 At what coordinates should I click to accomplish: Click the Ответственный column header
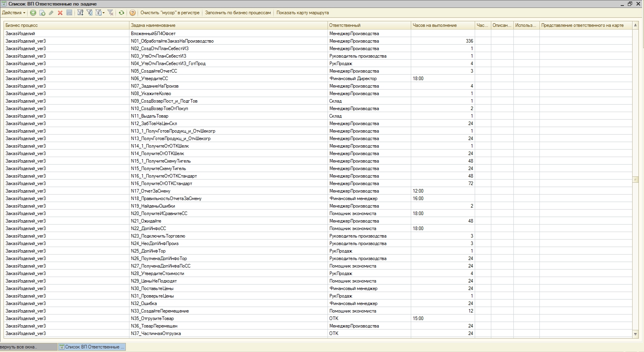click(x=369, y=25)
